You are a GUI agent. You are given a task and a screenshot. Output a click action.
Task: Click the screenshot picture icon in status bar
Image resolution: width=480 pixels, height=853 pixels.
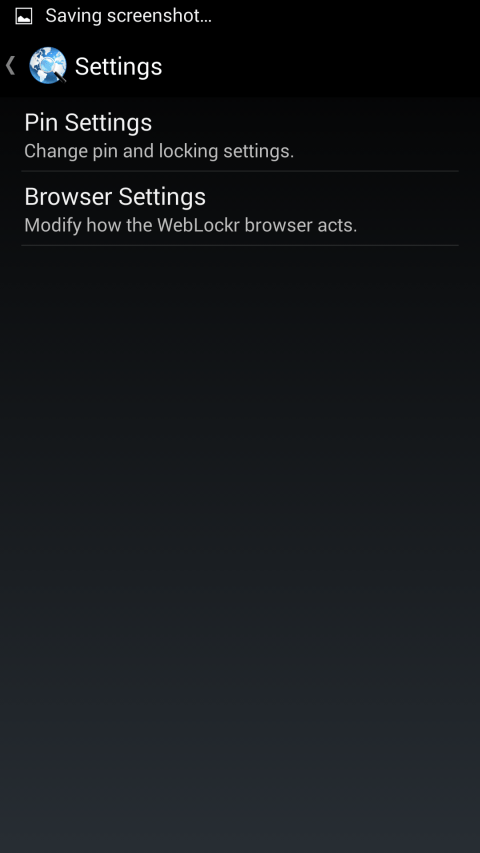pos(23,16)
